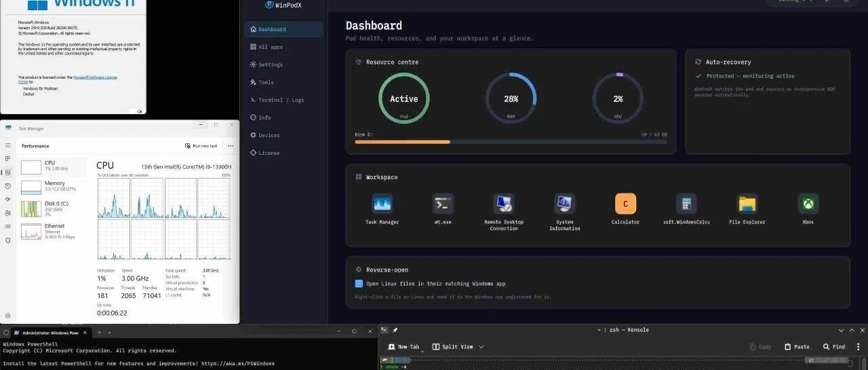
Task: Open Services icon in Task Manager sidebar
Action: coord(7,240)
